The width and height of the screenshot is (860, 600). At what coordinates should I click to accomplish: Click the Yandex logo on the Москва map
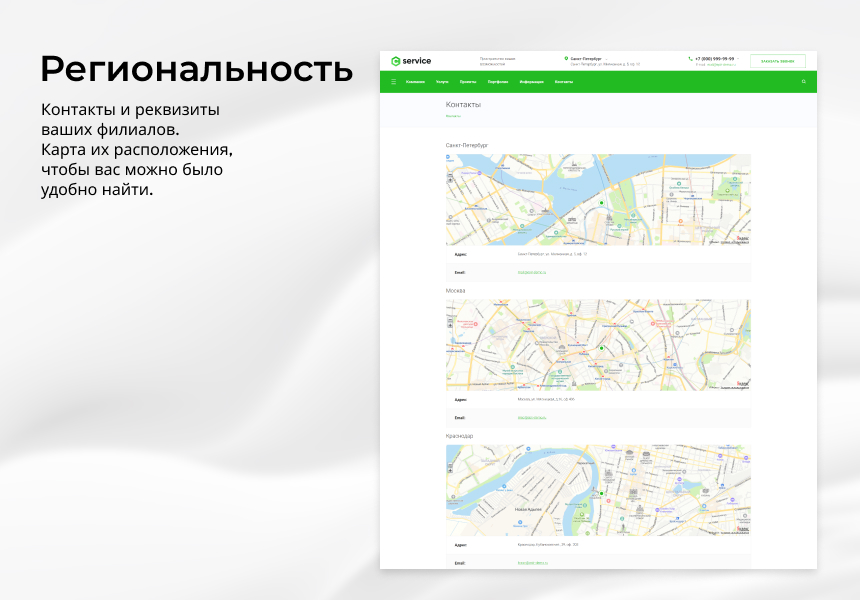740,382
